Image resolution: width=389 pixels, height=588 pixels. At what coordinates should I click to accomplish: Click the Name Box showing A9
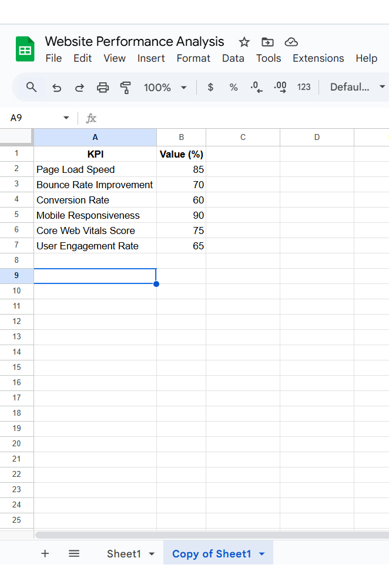[32, 118]
